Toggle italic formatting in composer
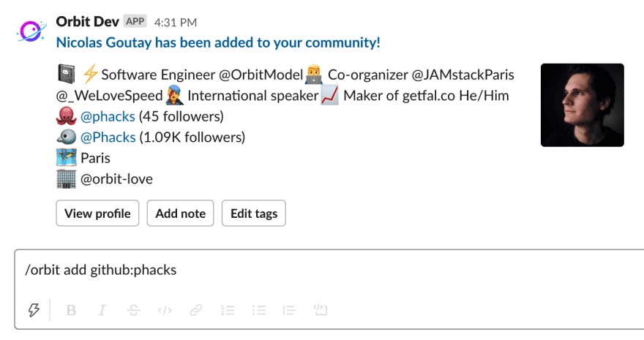The height and width of the screenshot is (340, 644). (x=102, y=310)
